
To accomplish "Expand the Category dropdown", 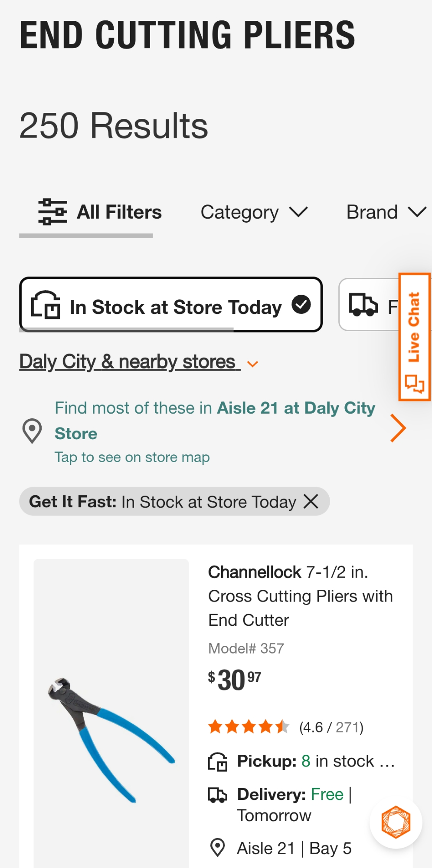I will coord(254,212).
